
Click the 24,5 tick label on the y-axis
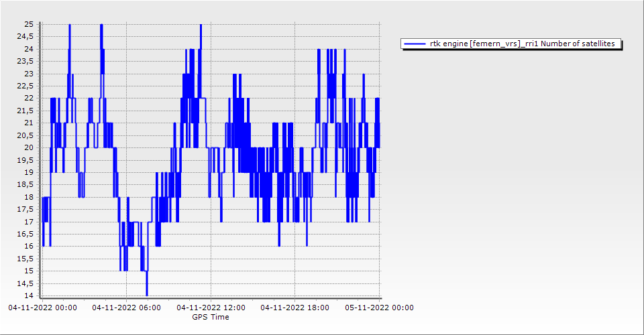27,37
